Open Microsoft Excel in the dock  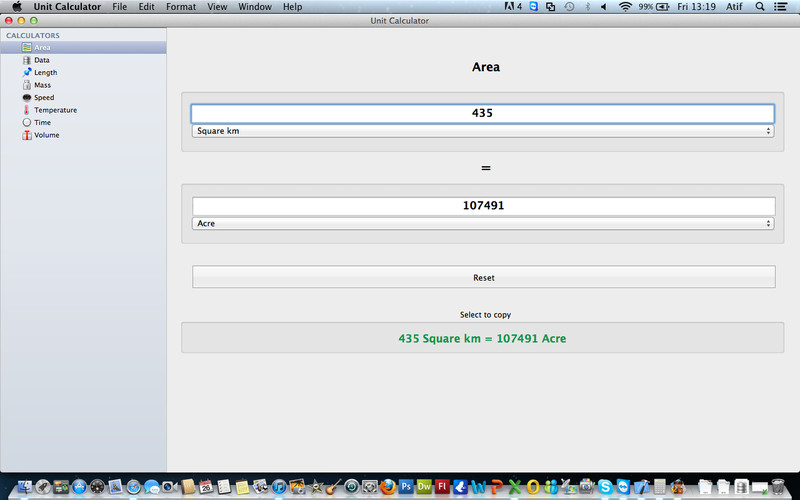tap(515, 487)
